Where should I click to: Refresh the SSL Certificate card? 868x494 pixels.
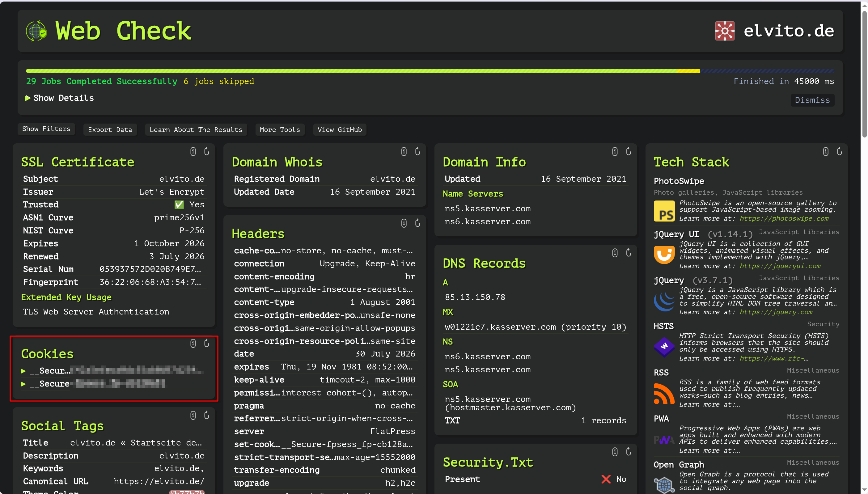coord(207,151)
